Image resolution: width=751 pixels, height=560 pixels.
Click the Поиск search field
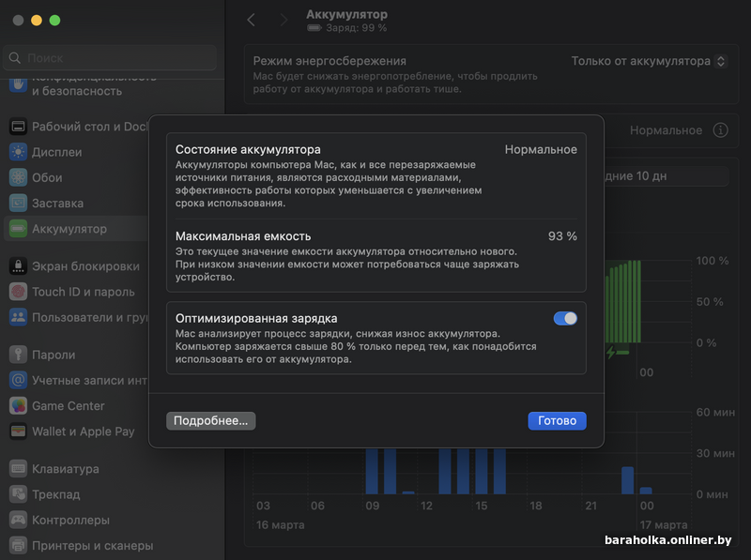(x=110, y=58)
